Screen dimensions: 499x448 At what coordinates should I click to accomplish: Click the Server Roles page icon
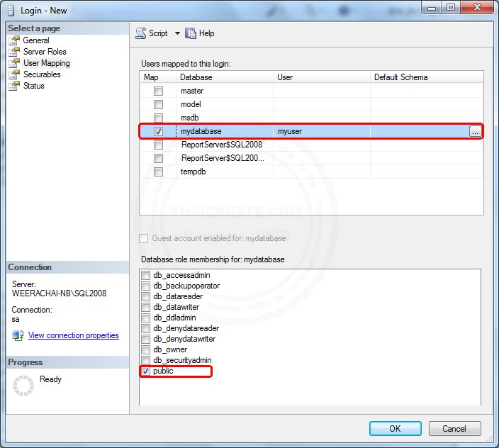[x=14, y=52]
